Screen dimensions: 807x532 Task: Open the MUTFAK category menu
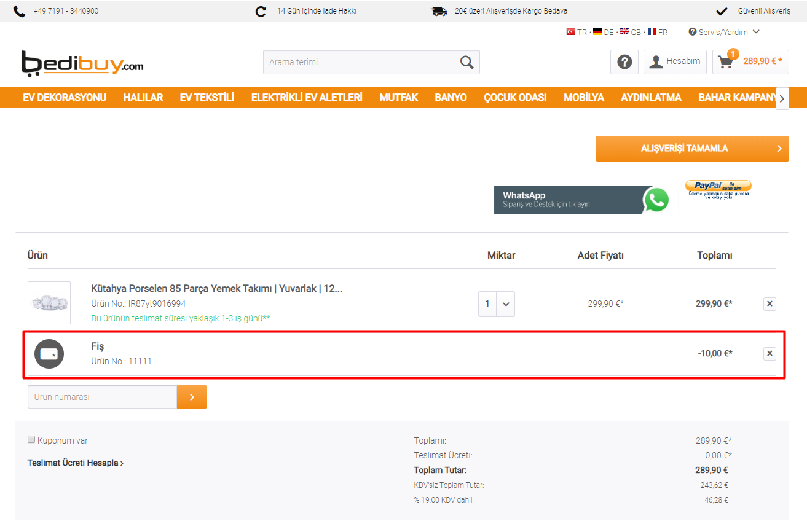[x=398, y=98]
